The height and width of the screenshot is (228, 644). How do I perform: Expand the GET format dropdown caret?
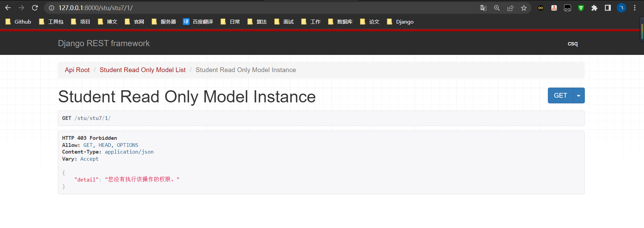pyautogui.click(x=579, y=96)
